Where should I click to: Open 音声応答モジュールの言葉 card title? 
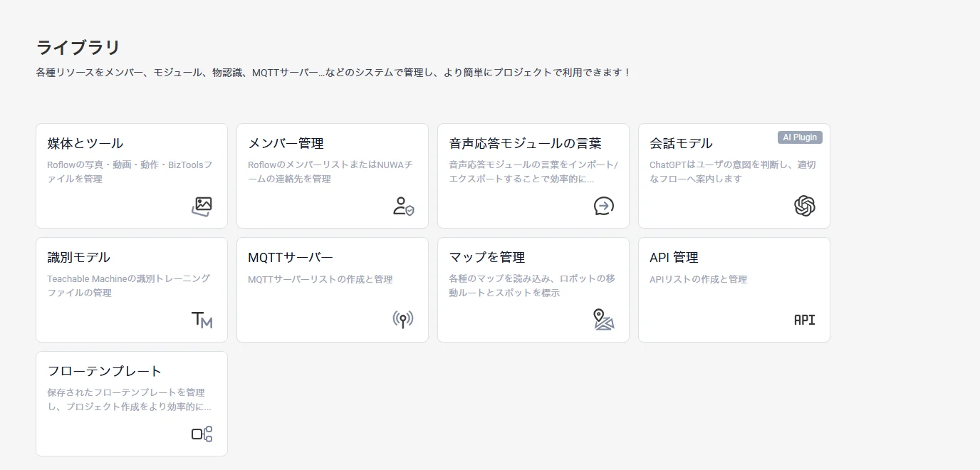526,143
